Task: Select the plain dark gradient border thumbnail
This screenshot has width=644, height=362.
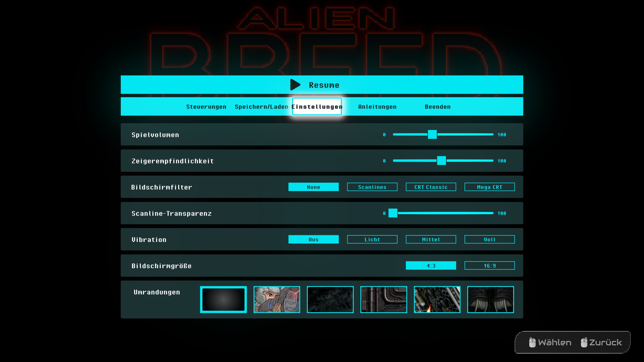Action: click(x=224, y=299)
